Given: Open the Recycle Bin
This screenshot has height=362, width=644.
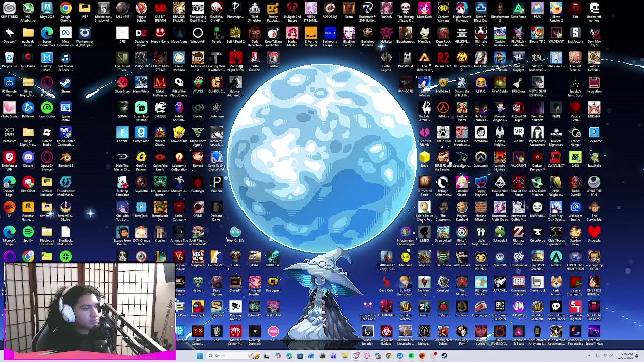Looking at the screenshot, I should click(x=9, y=60).
